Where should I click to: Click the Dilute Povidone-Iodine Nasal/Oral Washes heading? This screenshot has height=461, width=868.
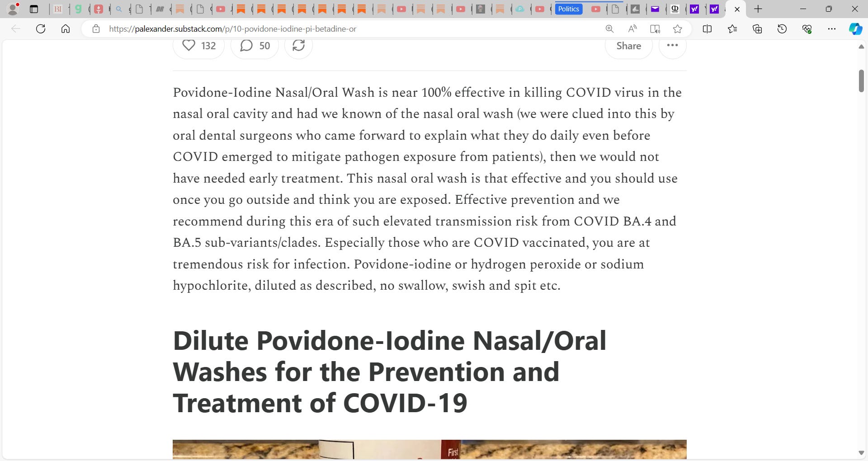[x=389, y=372]
